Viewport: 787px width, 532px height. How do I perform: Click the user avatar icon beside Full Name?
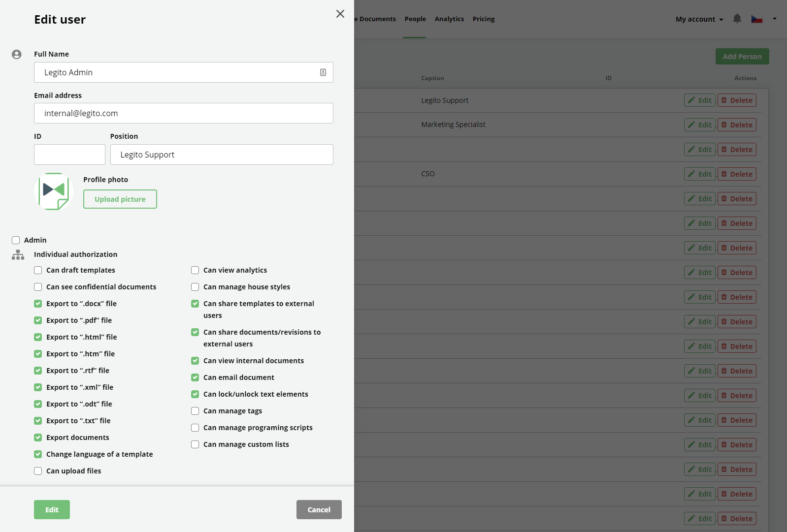pos(17,54)
